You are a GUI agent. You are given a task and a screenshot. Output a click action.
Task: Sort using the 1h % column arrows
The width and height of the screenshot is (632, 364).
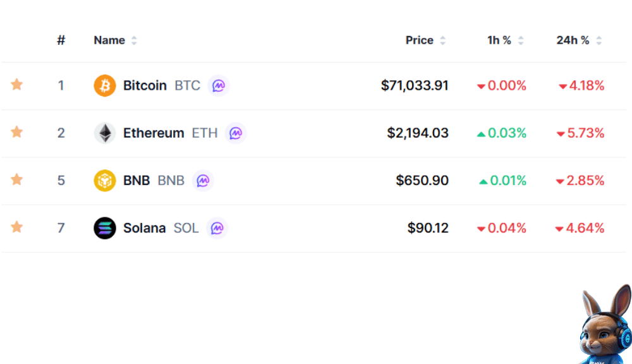point(520,40)
